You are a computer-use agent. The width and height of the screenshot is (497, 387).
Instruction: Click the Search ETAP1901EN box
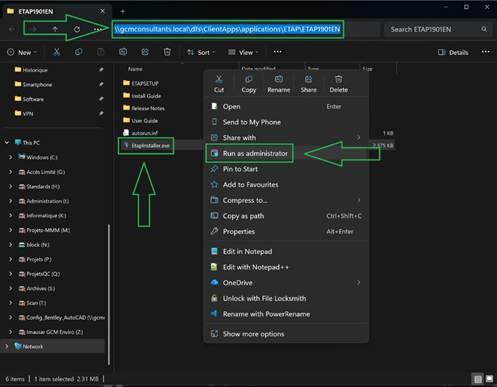[x=438, y=29]
